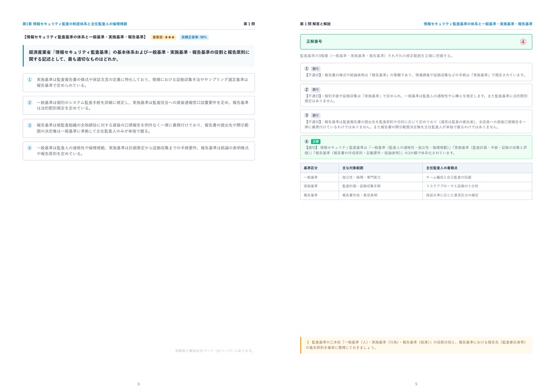Click the 第1問 解答と解説 heading

pyautogui.click(x=315, y=24)
